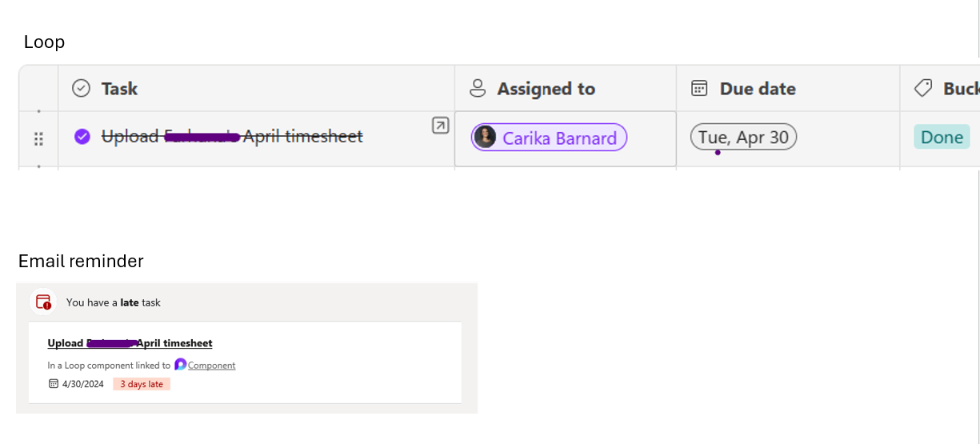Click the tag icon in the Bucket header

coord(923,89)
